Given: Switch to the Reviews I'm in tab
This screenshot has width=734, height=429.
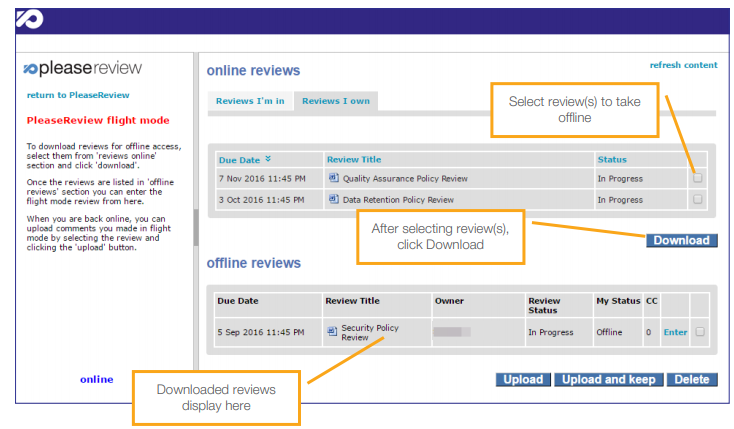Looking at the screenshot, I should (x=250, y=101).
